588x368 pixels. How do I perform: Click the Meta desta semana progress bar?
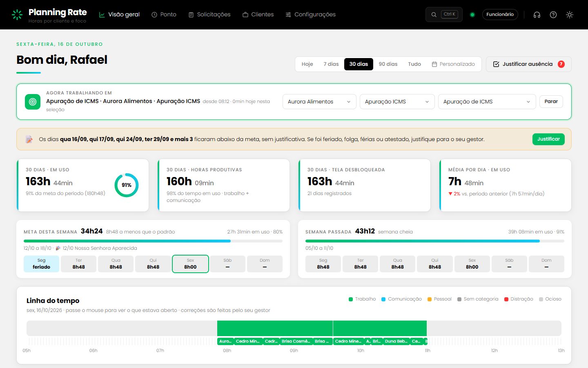tap(153, 241)
